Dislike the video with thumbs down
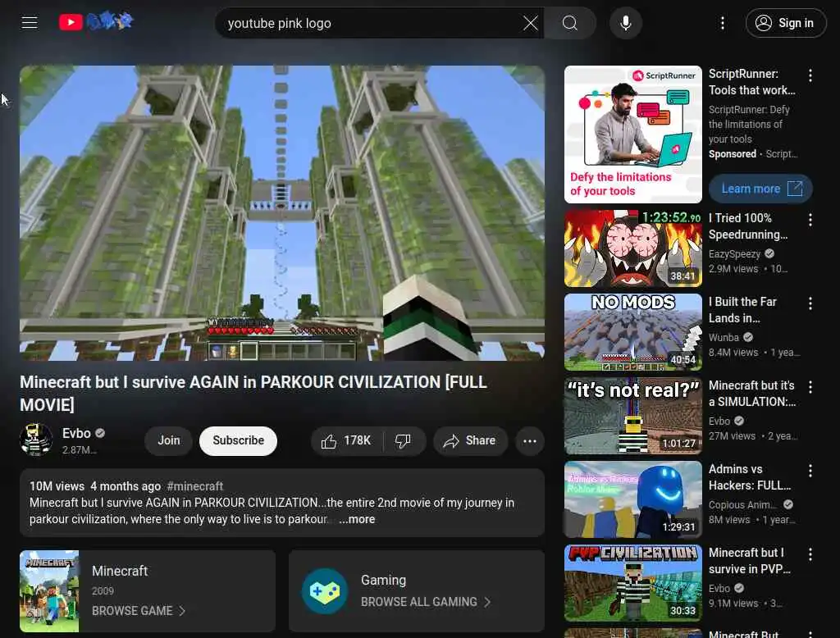 (404, 441)
